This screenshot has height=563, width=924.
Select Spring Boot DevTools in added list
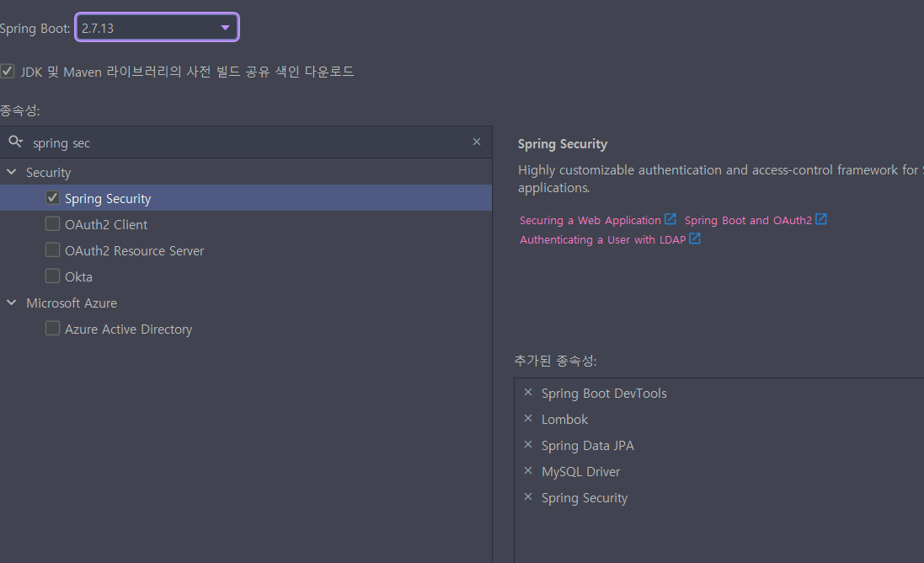(604, 394)
